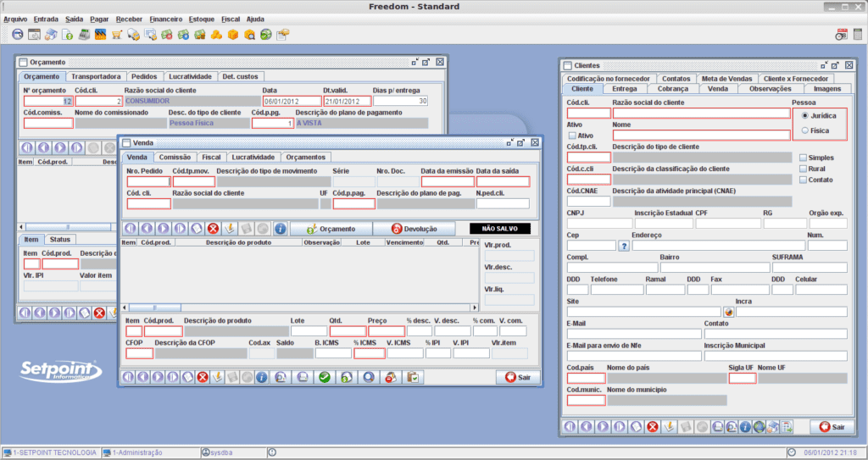The image size is (868, 460).
Task: Click the help lookup icon beside Cep field
Action: pyautogui.click(x=625, y=246)
